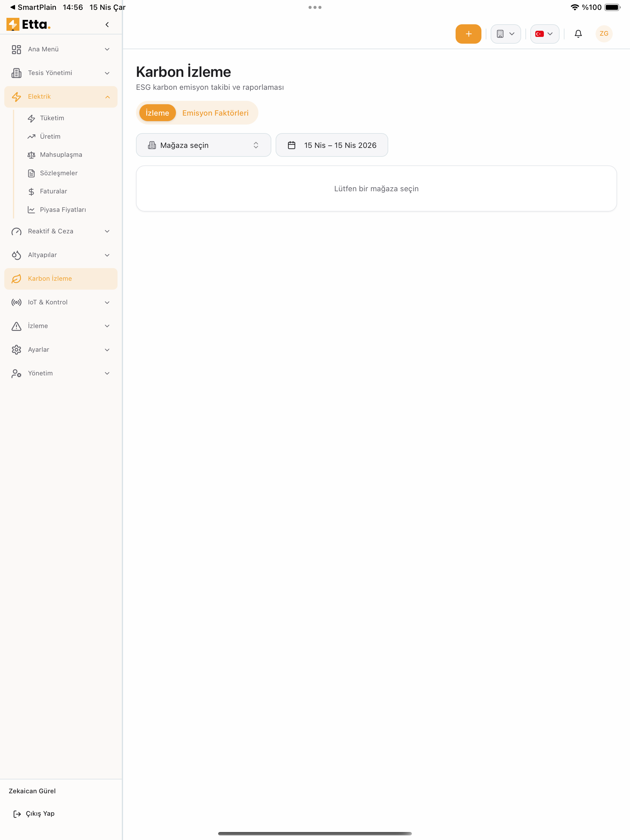Click the Mahsuplaşma scales icon
This screenshot has width=630, height=840.
coord(32,155)
